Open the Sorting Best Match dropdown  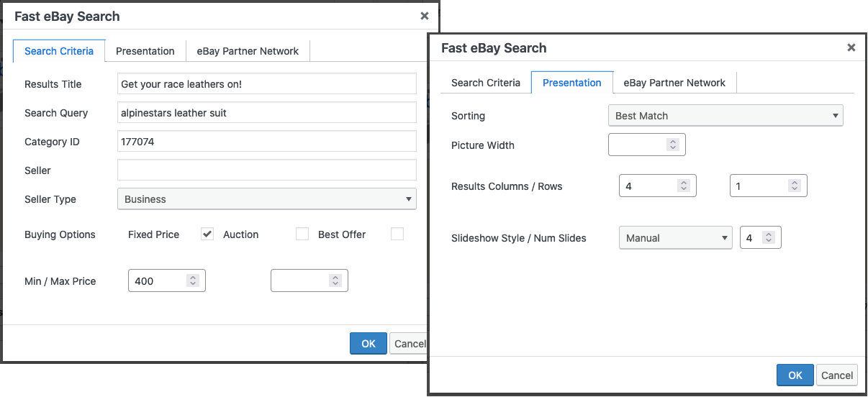click(725, 116)
